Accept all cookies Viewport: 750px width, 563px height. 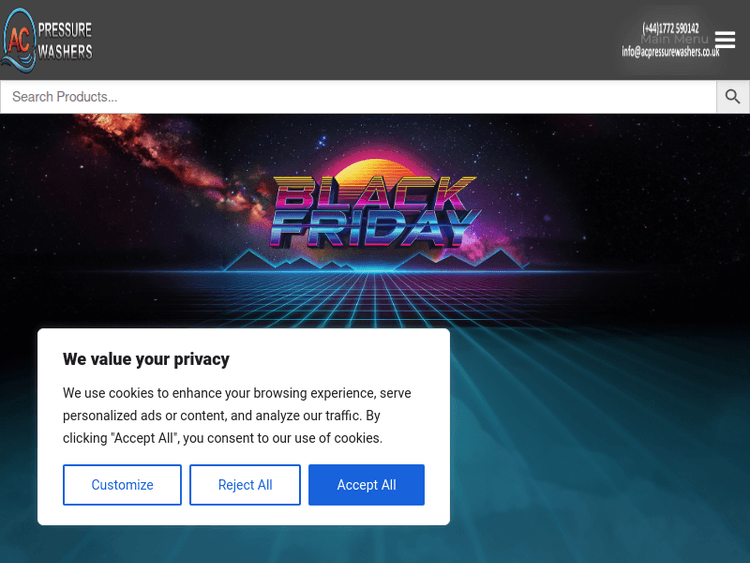tap(366, 485)
